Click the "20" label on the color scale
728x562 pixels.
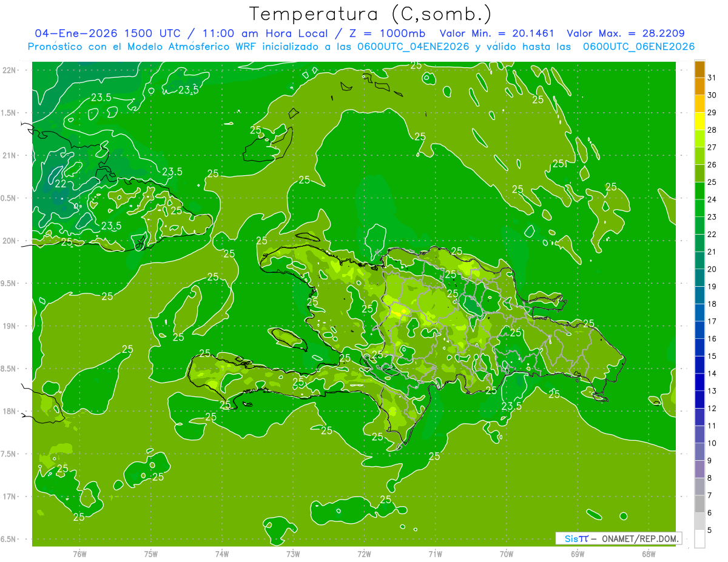(712, 269)
